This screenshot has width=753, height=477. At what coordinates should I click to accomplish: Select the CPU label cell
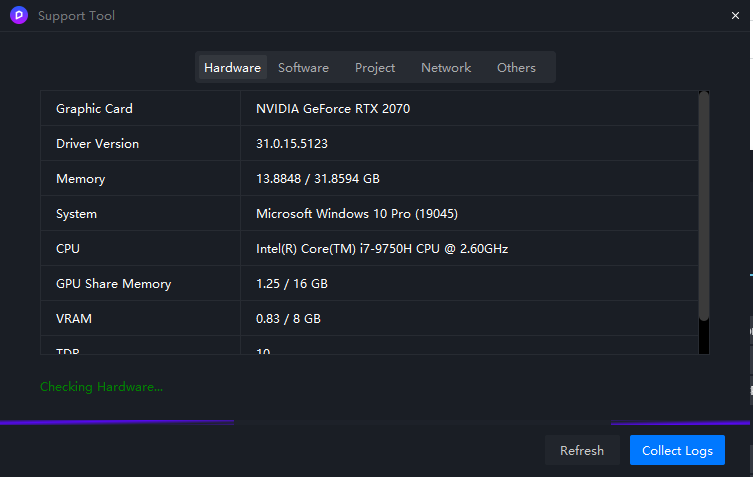(x=140, y=248)
